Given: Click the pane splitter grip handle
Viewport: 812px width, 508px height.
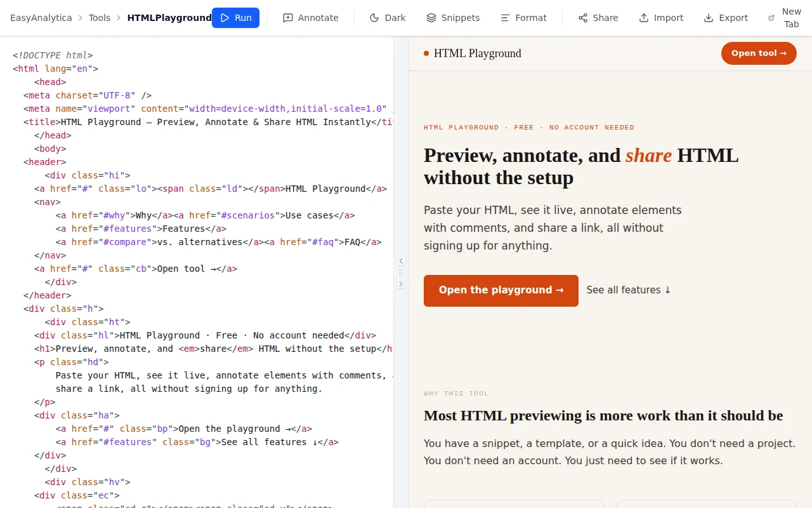Looking at the screenshot, I should tap(401, 272).
